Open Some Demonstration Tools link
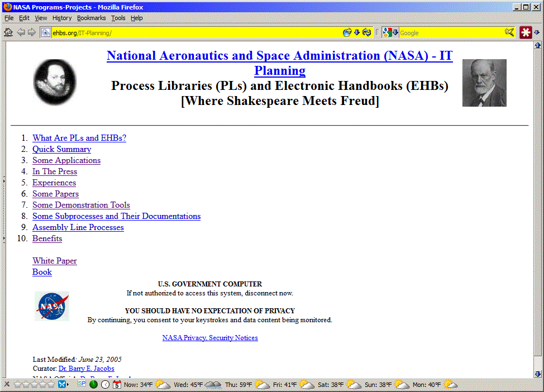 pyautogui.click(x=81, y=205)
